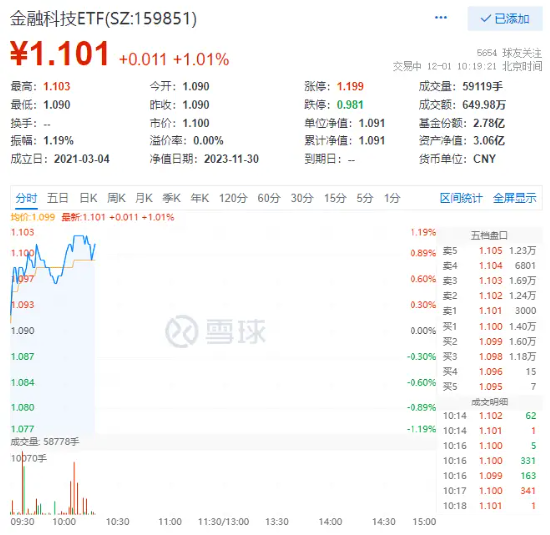Select the 买2 1.099 order row
550x535 pixels.
(489, 341)
